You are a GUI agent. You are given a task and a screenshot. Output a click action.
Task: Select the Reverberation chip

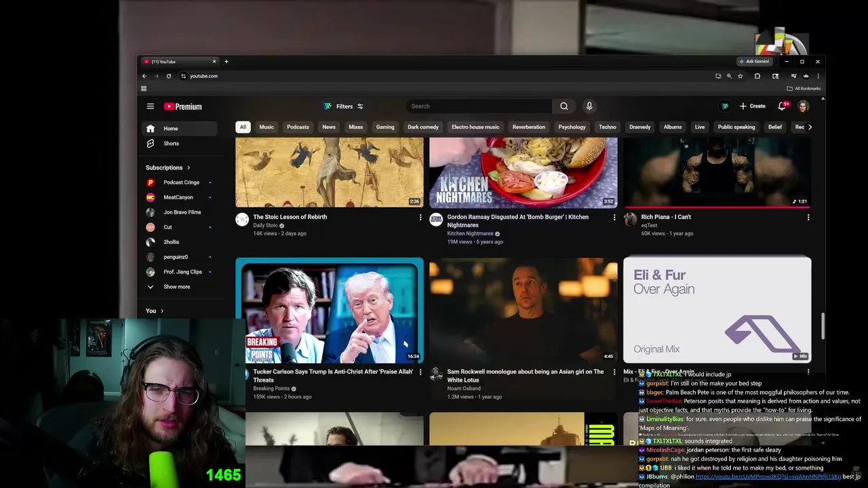coord(528,127)
